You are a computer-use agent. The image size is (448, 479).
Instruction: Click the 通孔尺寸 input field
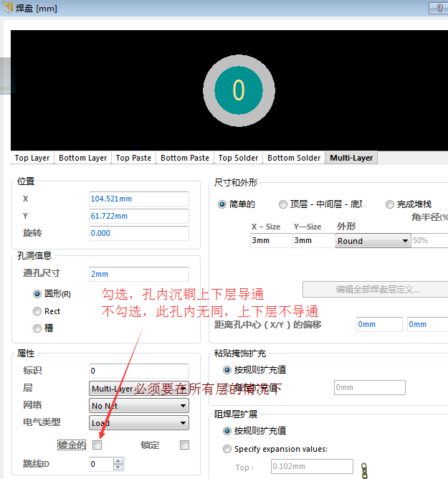coord(138,274)
